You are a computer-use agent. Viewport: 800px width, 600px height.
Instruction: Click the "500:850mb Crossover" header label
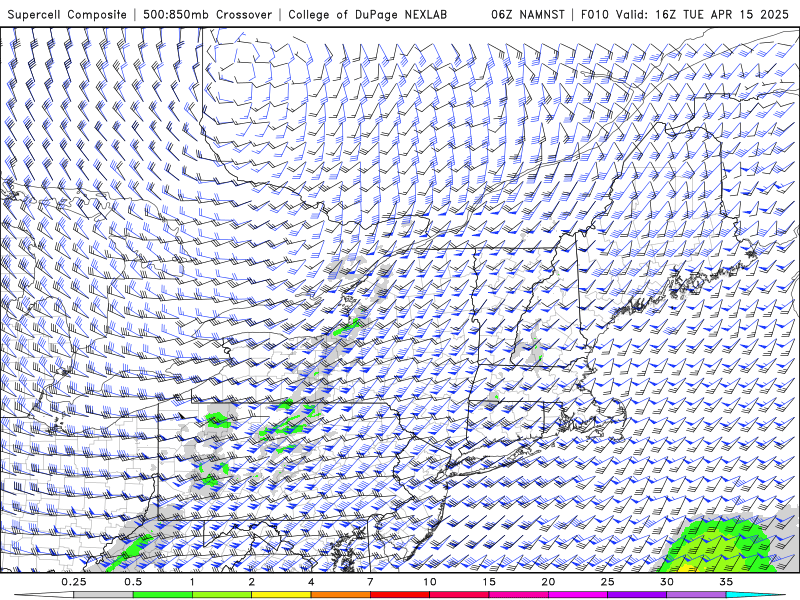click(x=207, y=14)
